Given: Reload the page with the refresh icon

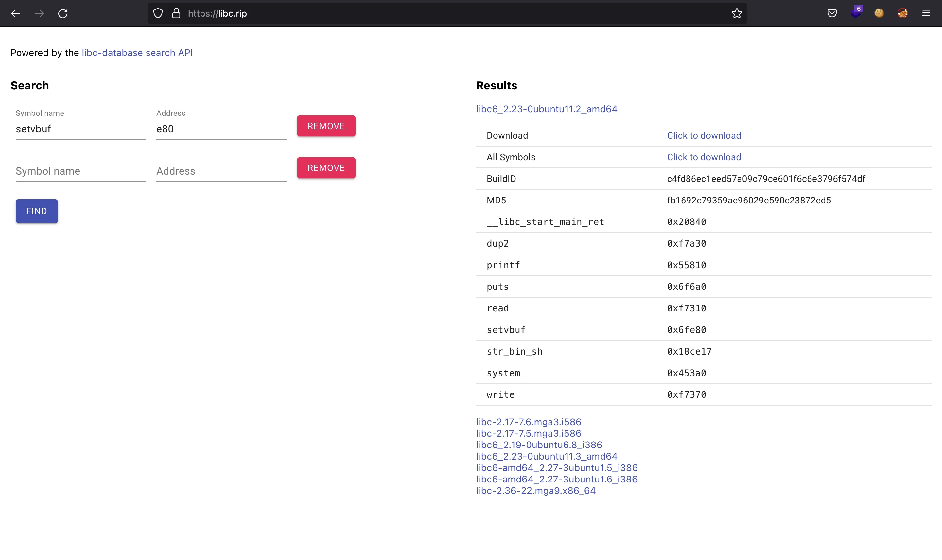Looking at the screenshot, I should click(63, 14).
